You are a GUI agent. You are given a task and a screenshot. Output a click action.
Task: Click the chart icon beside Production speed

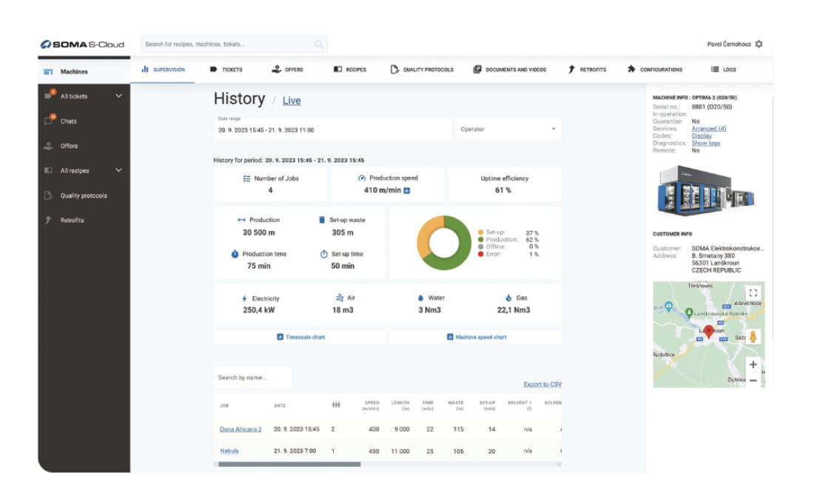pyautogui.click(x=406, y=190)
